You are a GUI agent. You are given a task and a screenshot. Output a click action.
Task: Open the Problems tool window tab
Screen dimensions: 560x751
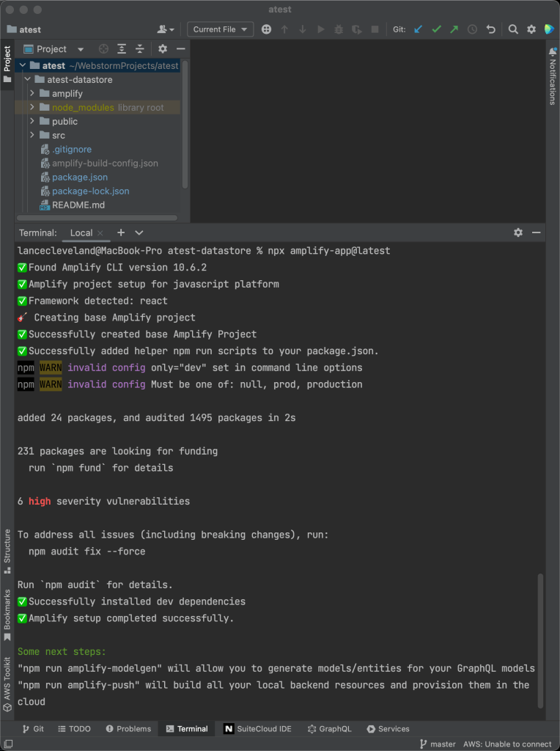128,728
